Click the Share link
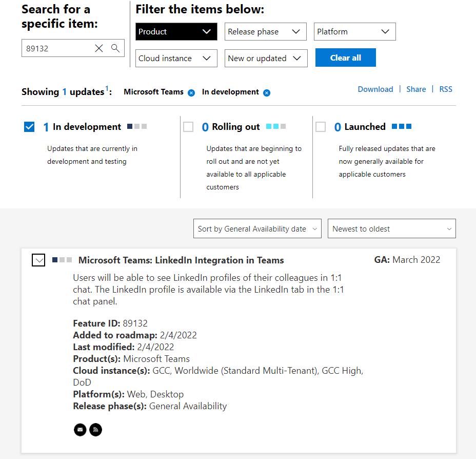 (416, 89)
